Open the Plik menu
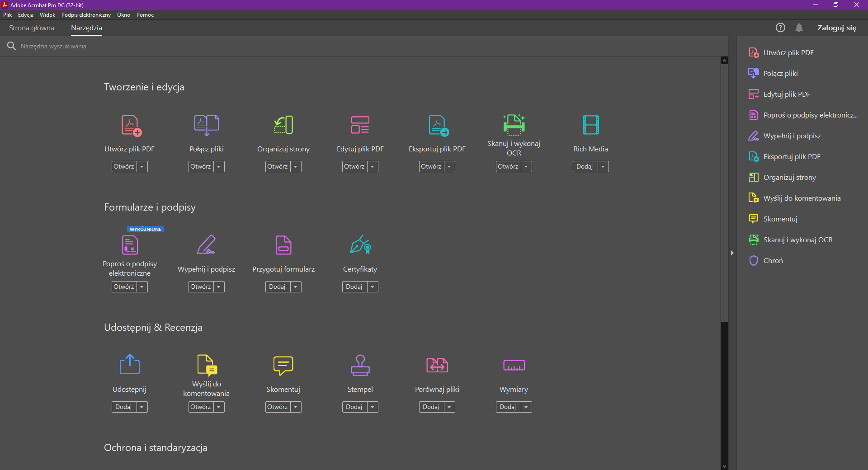868x470 pixels. [x=8, y=15]
